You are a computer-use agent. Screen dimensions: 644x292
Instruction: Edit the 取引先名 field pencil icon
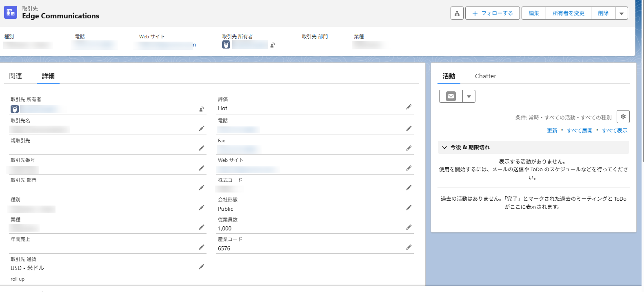tap(202, 128)
